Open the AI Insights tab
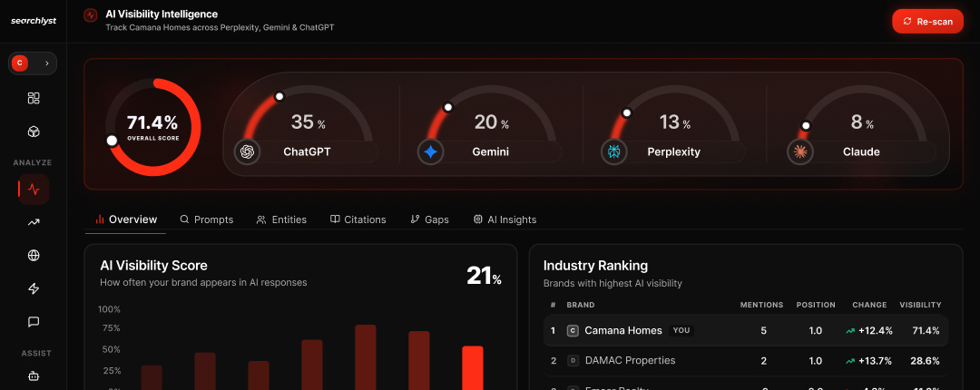This screenshot has height=390, width=980. pos(505,219)
